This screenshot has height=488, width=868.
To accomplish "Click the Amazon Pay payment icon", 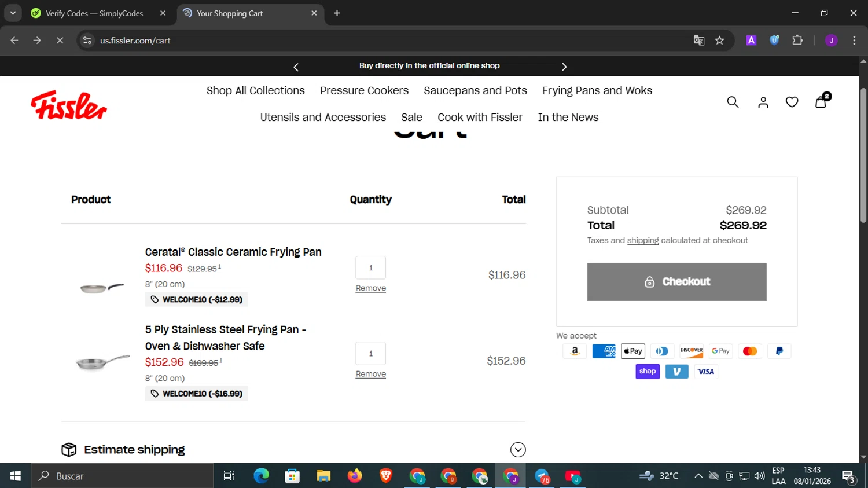I will [575, 351].
